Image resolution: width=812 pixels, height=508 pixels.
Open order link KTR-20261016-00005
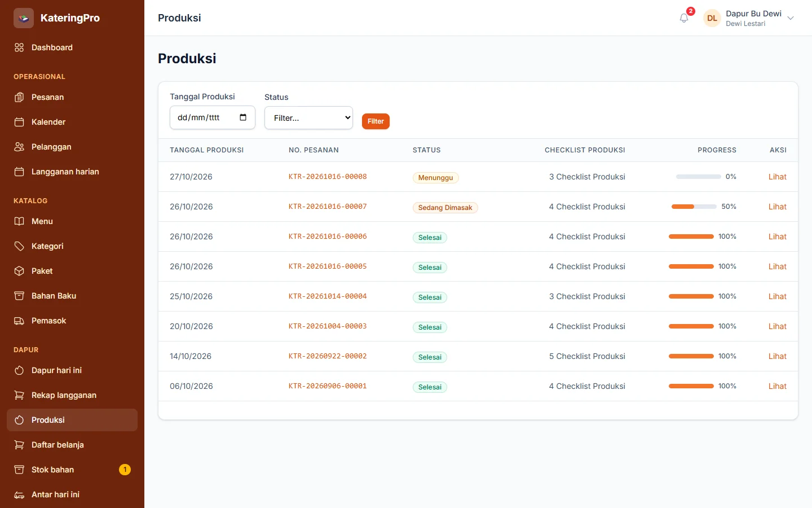[328, 266]
